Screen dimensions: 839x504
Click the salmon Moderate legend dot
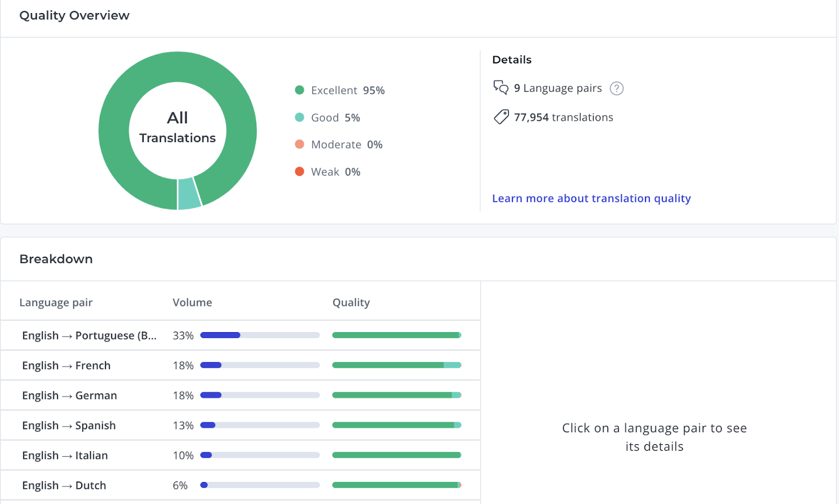299,144
